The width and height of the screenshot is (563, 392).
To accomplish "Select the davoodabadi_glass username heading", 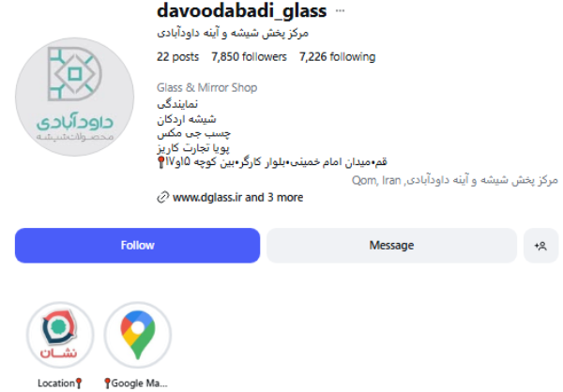I will click(x=242, y=10).
